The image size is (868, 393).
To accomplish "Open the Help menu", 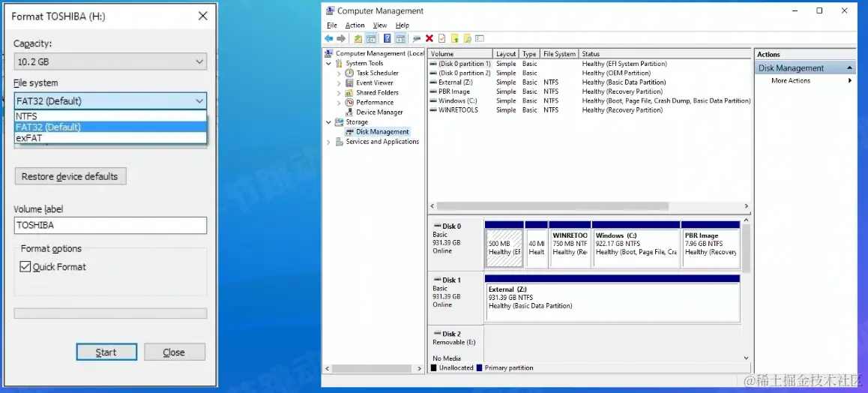I will point(403,25).
